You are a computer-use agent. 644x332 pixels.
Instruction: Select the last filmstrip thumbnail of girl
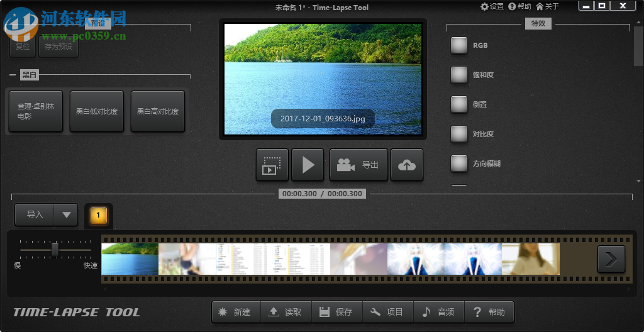point(531,259)
